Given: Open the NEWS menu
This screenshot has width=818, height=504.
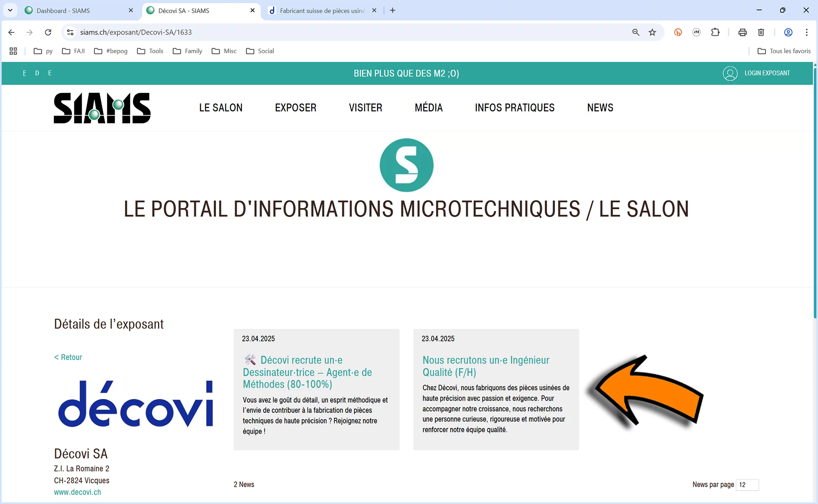Looking at the screenshot, I should [x=600, y=108].
